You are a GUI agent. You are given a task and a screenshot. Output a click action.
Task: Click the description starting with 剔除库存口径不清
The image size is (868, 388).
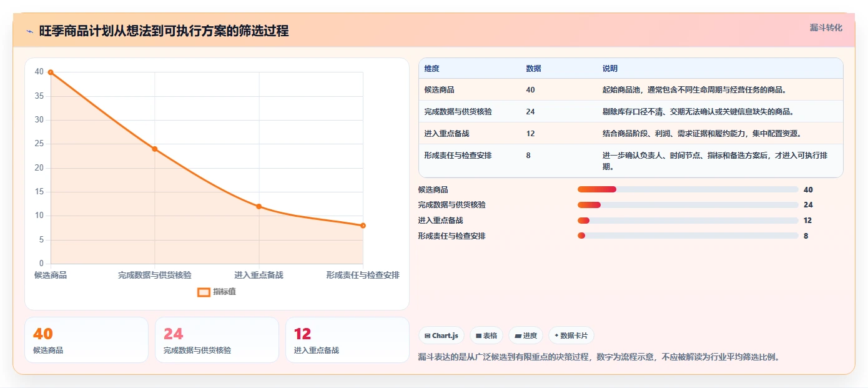[x=698, y=112]
